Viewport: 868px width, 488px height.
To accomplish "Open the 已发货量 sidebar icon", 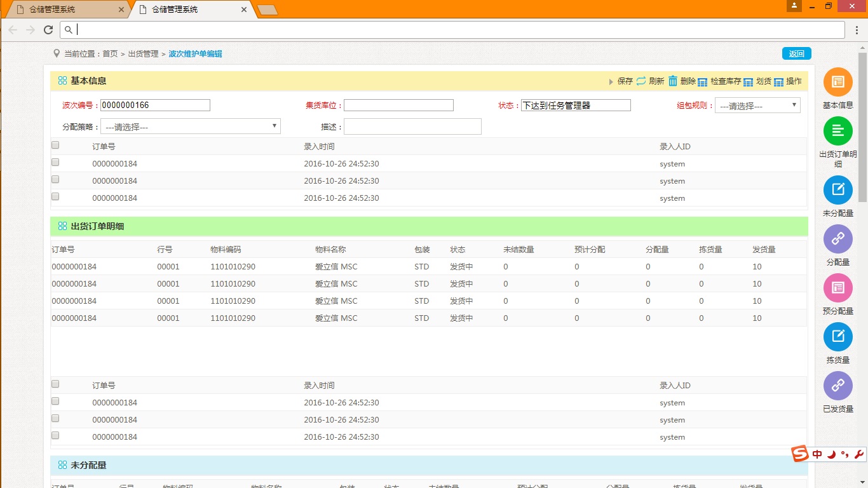I will (837, 386).
